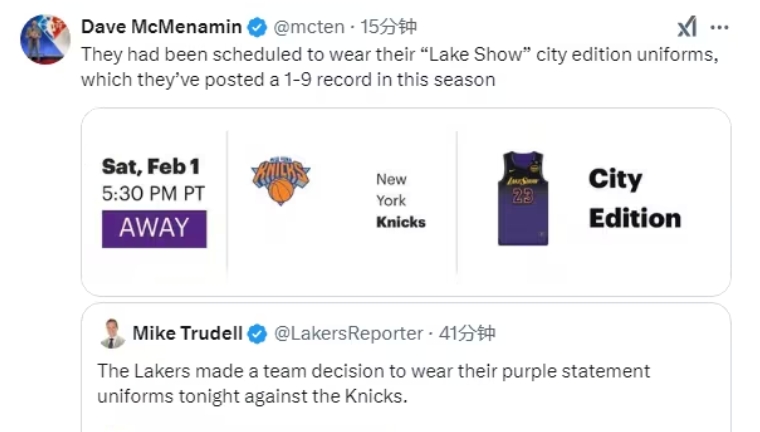Click the purple Lakers jersey image
The width and height of the screenshot is (760, 432).
coord(522,198)
